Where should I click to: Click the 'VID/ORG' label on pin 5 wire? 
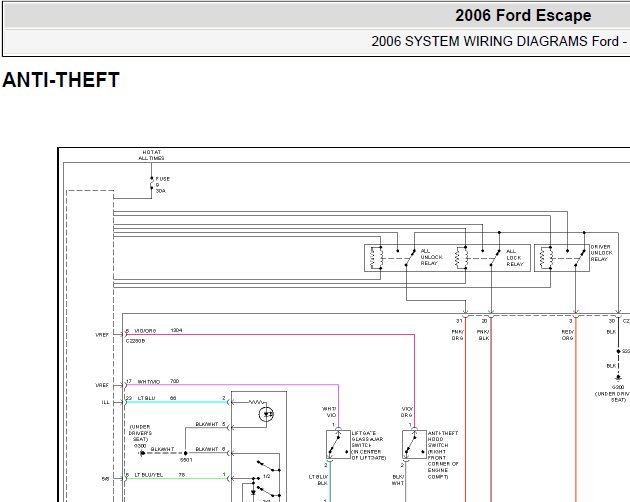click(145, 331)
